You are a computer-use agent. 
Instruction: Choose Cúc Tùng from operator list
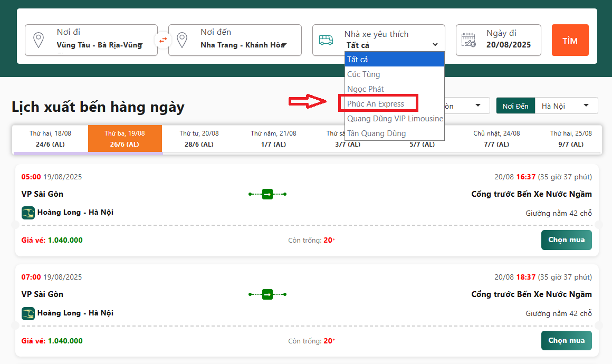click(395, 74)
